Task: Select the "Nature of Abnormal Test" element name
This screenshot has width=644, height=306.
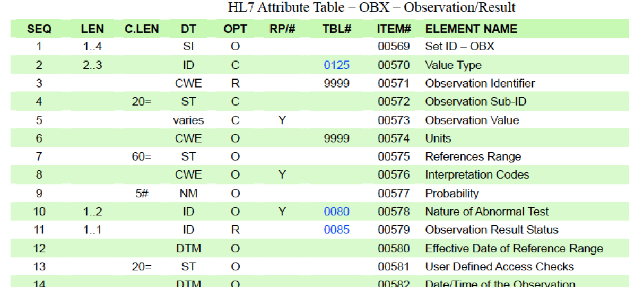Action: click(x=487, y=212)
